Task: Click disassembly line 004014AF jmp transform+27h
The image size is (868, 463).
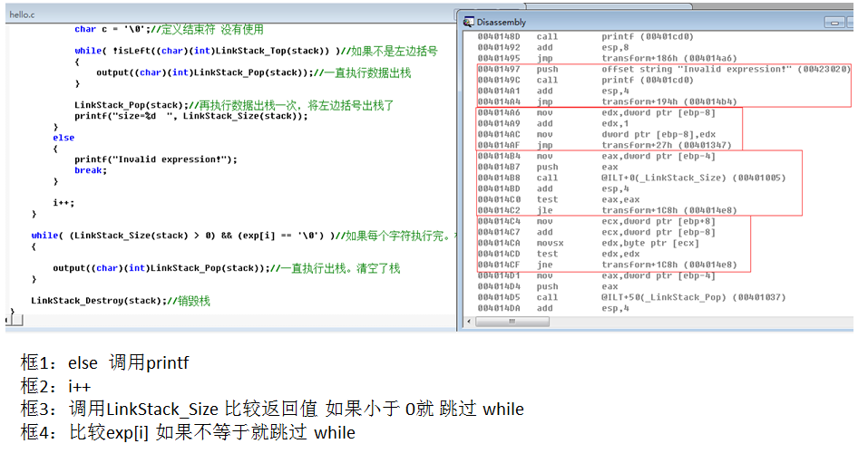Action: coord(604,146)
